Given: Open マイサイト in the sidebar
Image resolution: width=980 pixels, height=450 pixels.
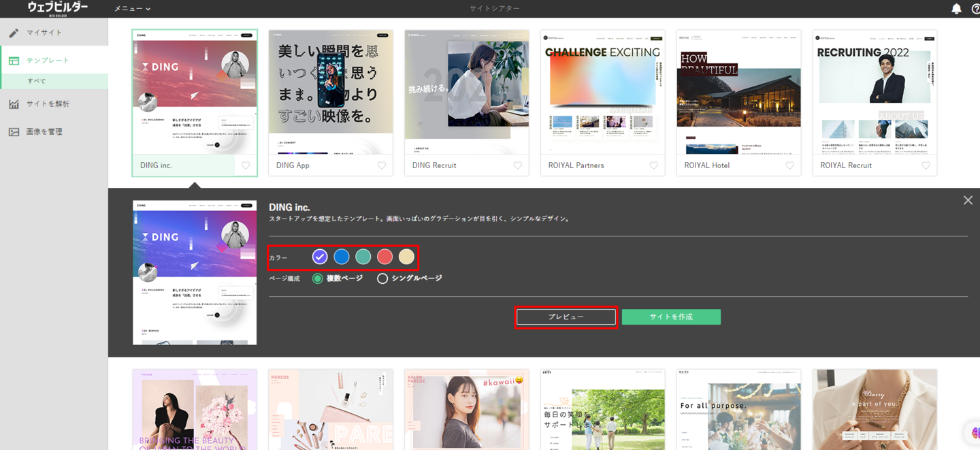Looking at the screenshot, I should pyautogui.click(x=44, y=33).
